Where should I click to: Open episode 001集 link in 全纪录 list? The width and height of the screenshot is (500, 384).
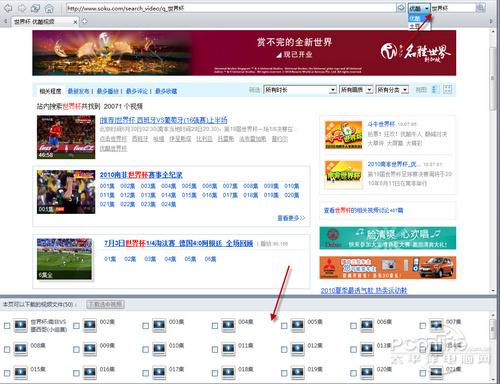pyautogui.click(x=107, y=186)
